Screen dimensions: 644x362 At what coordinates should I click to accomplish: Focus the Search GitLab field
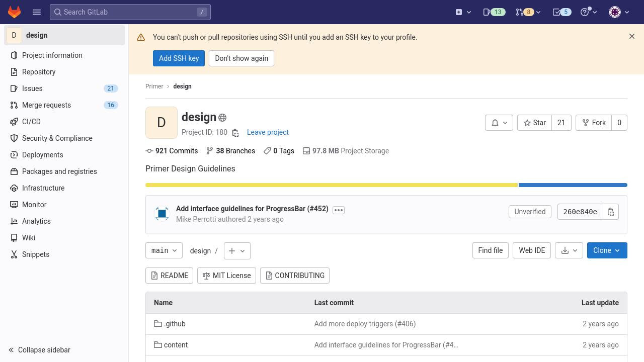tap(130, 12)
